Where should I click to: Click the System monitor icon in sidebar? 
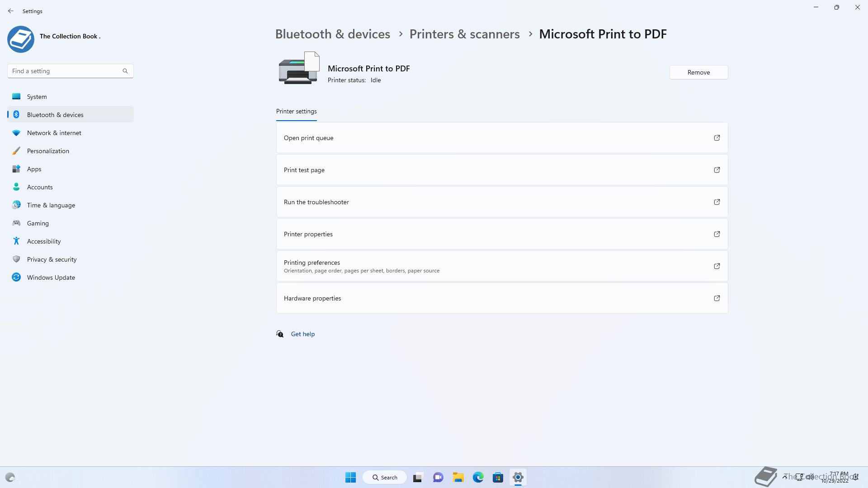pyautogui.click(x=16, y=96)
